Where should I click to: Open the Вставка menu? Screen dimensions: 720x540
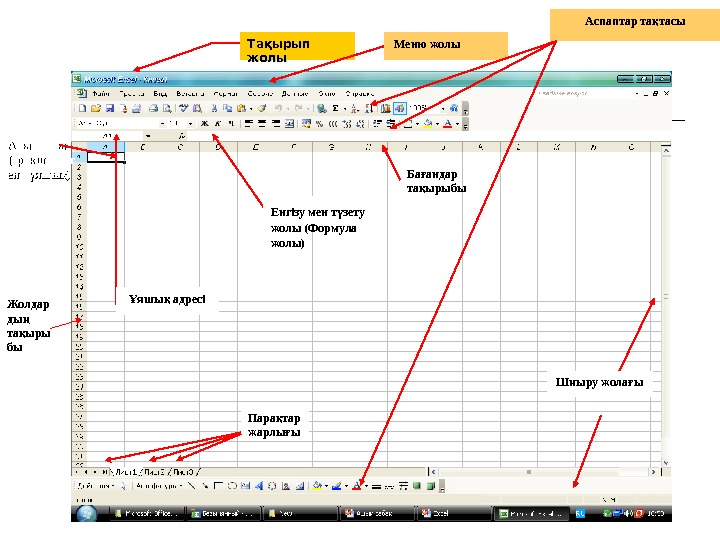[190, 94]
